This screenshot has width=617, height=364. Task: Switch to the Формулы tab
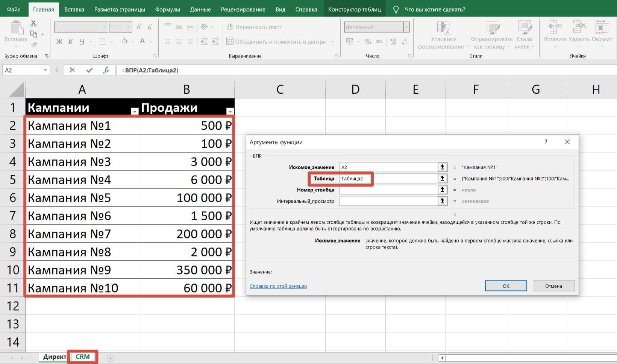167,9
